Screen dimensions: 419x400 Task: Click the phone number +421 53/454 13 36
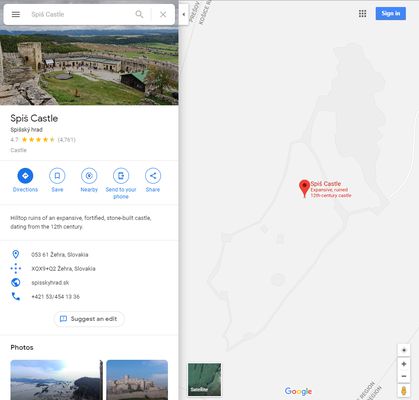tap(55, 297)
